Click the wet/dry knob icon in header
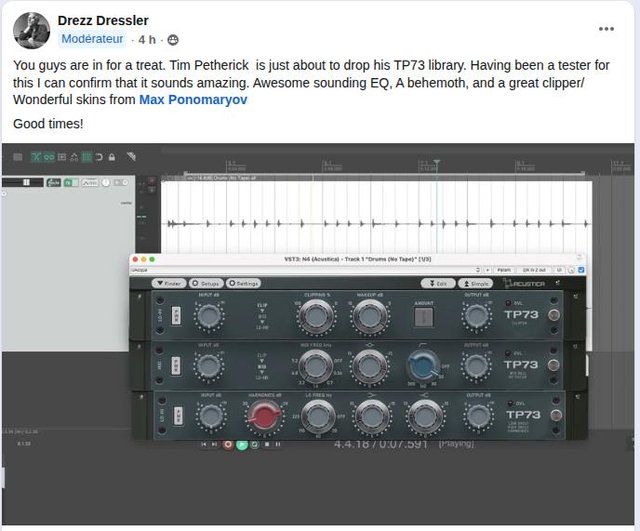Image resolution: width=640 pixels, height=531 pixels. coord(571,270)
